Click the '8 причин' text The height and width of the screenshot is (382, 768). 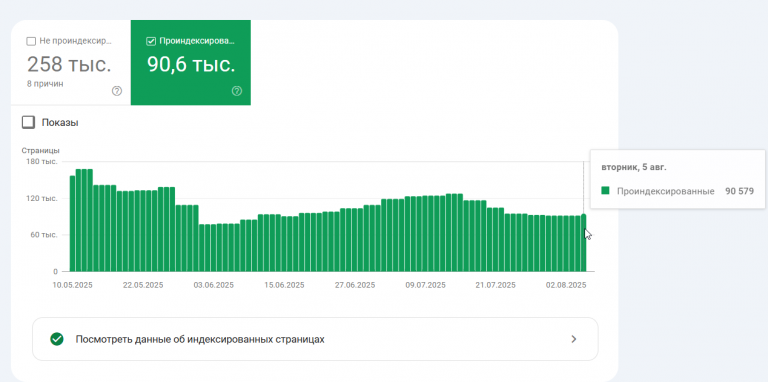(45, 84)
